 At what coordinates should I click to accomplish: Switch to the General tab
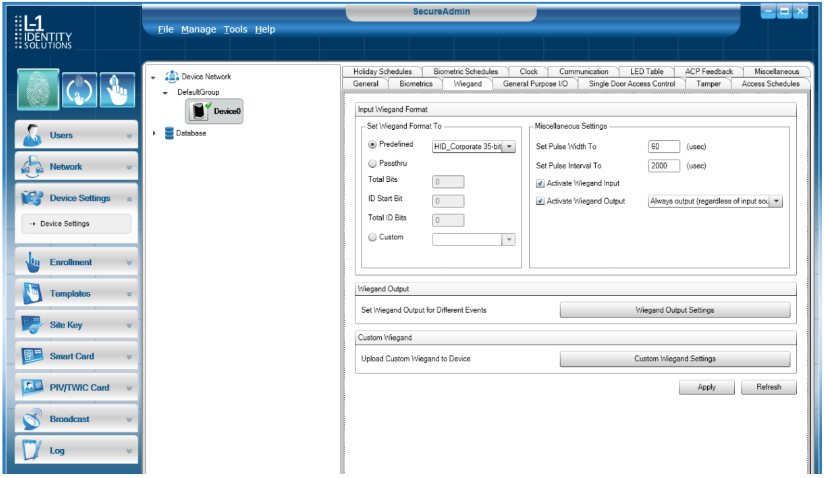(x=365, y=84)
